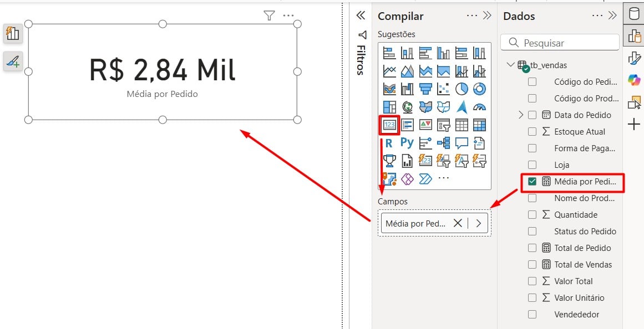Click the Pesquisar search box
644x329 pixels.
[x=560, y=43]
